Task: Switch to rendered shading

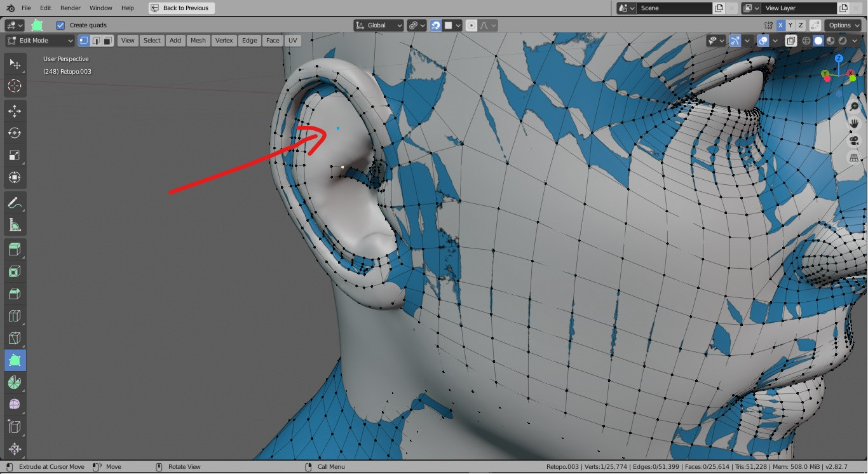Action: 843,41
